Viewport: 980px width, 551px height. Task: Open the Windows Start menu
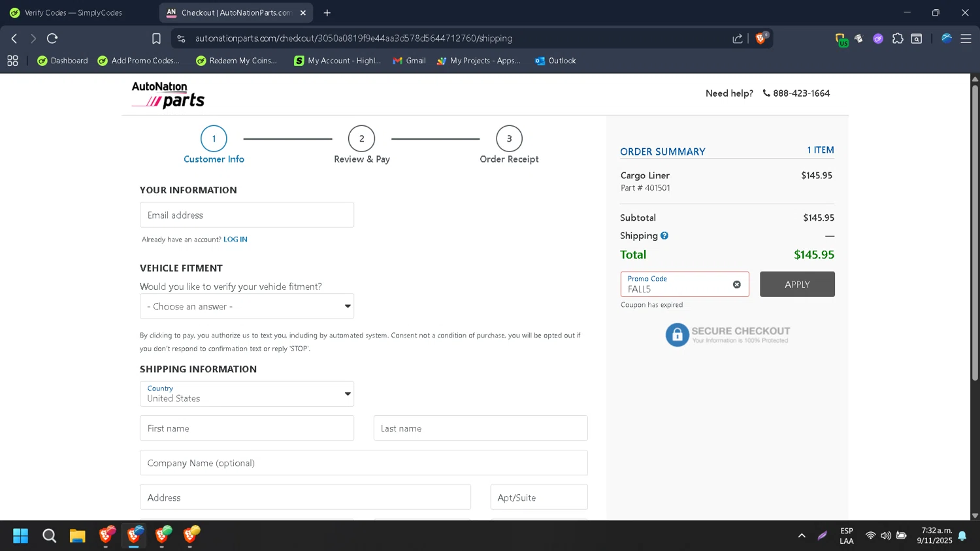coord(21,536)
